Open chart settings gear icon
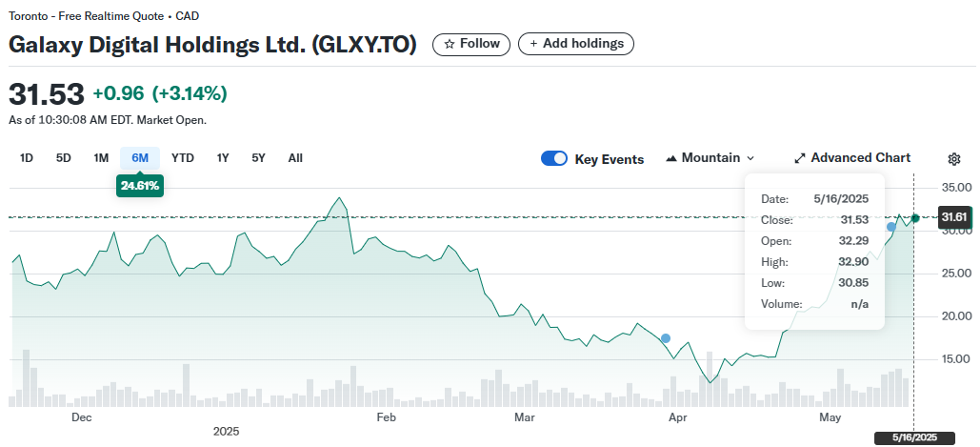 click(954, 158)
